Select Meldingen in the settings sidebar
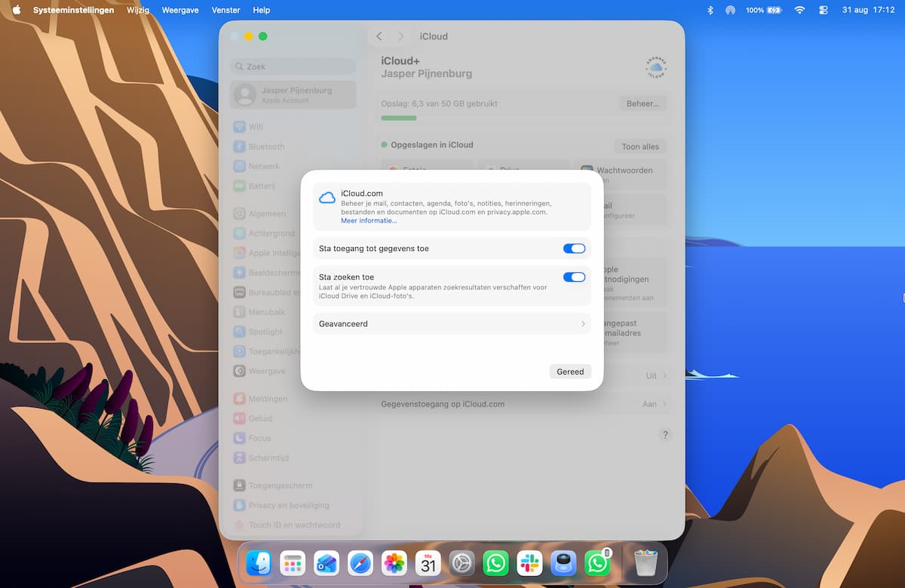The height and width of the screenshot is (588, 905). pos(293,398)
